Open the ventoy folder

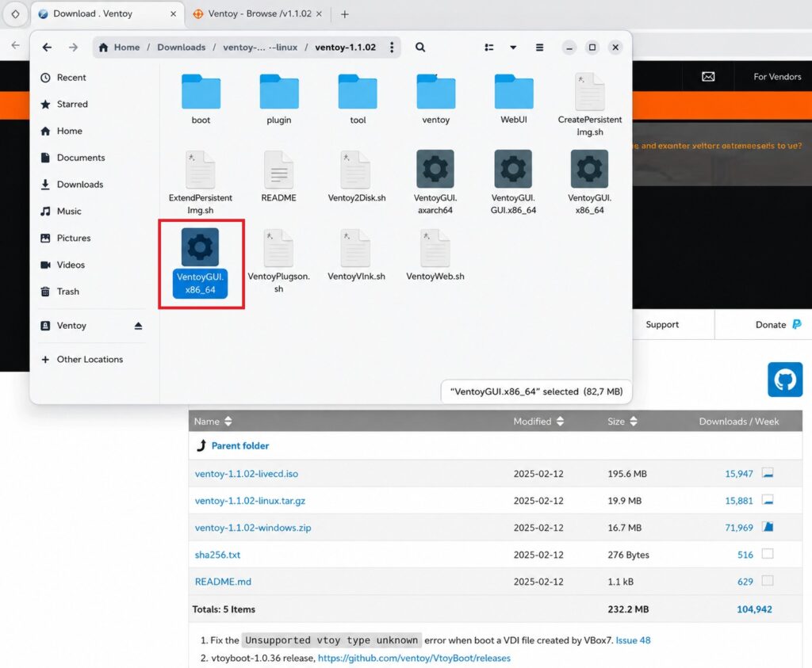tap(435, 99)
